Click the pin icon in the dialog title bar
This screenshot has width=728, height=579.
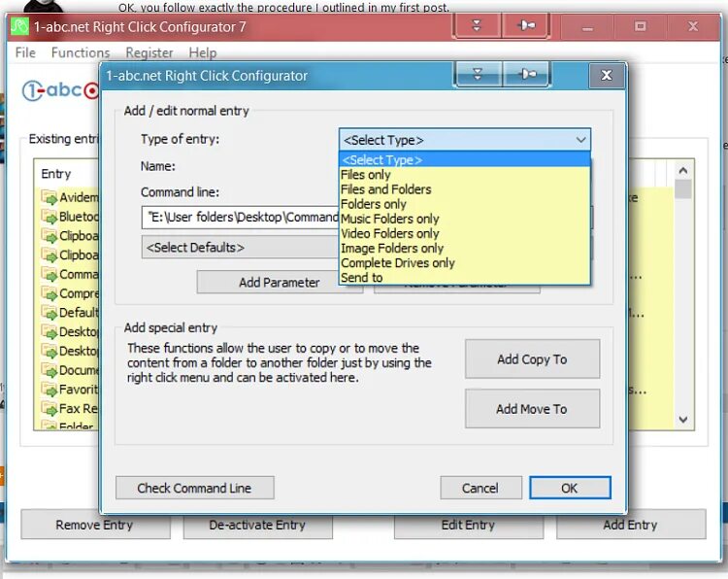(526, 74)
